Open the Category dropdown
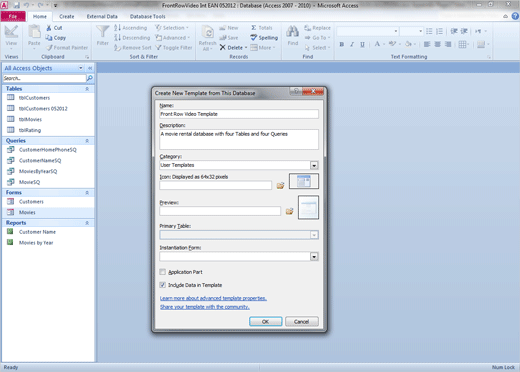The width and height of the screenshot is (520, 372). coord(314,165)
